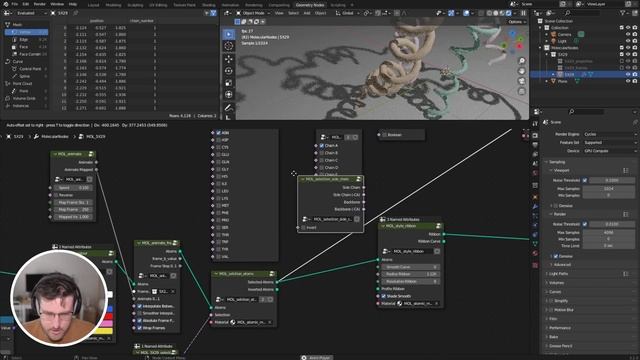Screen dimensions: 640x360
Task: Click the pan hand viewport gizmo
Action: pyautogui.click(x=522, y=71)
